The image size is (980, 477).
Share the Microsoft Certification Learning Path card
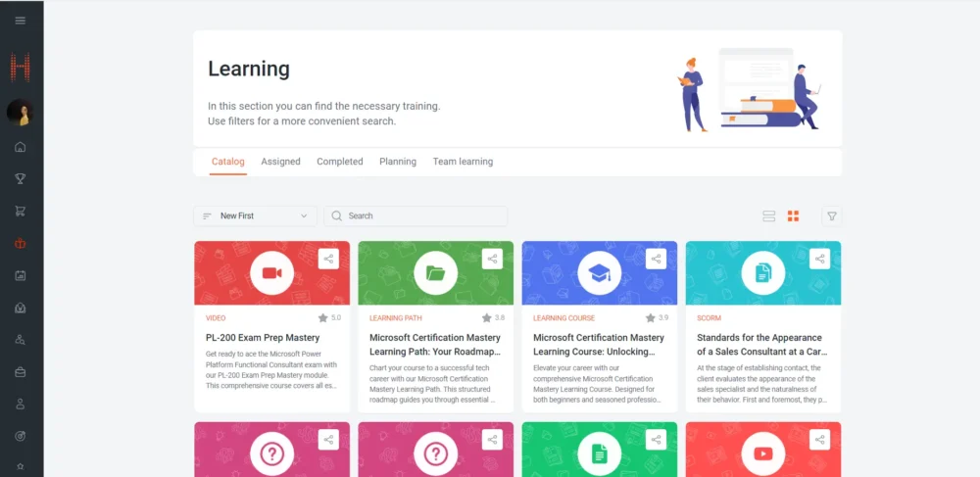[x=493, y=260]
